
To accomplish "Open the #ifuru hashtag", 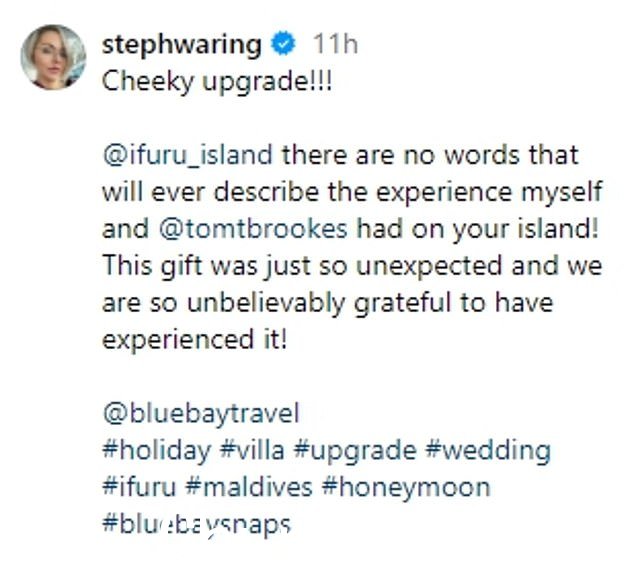I will pos(139,487).
